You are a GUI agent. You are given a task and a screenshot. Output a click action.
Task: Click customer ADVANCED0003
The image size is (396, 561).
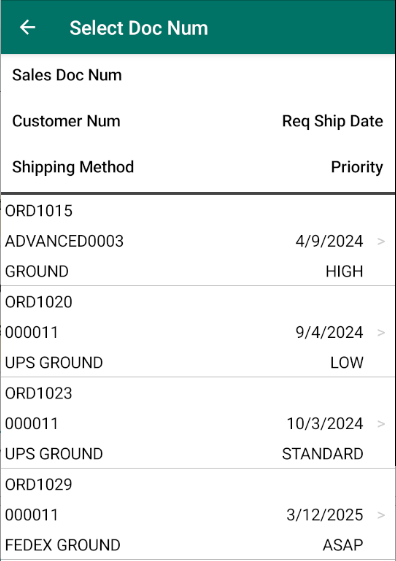coord(64,241)
